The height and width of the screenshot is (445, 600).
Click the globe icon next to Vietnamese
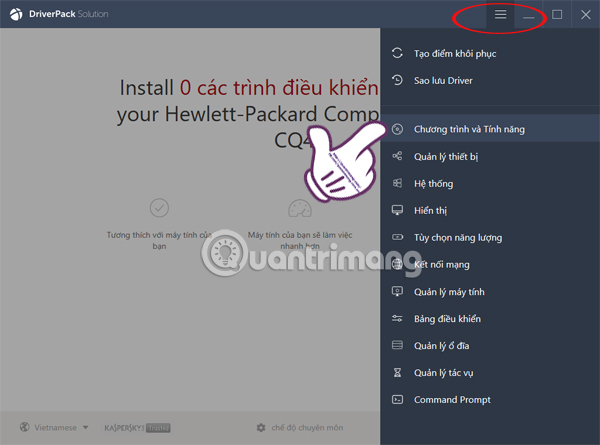(24, 427)
